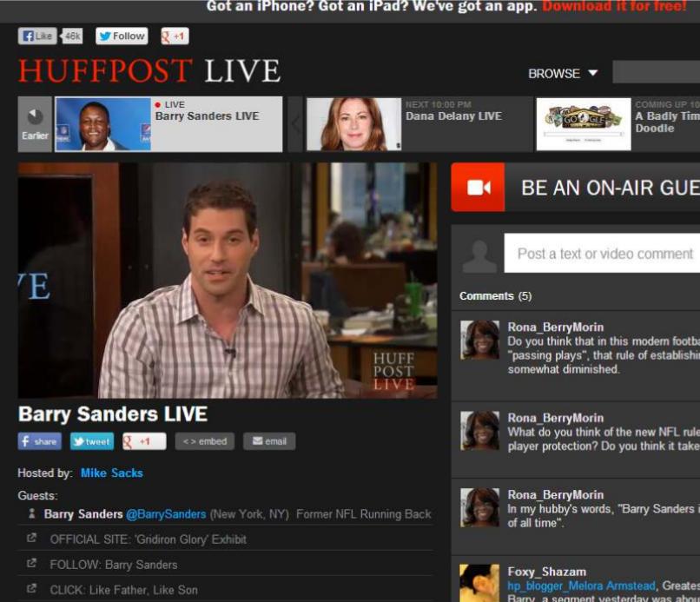Click the left chevron in the segment carousel
The width and height of the screenshot is (700, 602).
coord(295,124)
